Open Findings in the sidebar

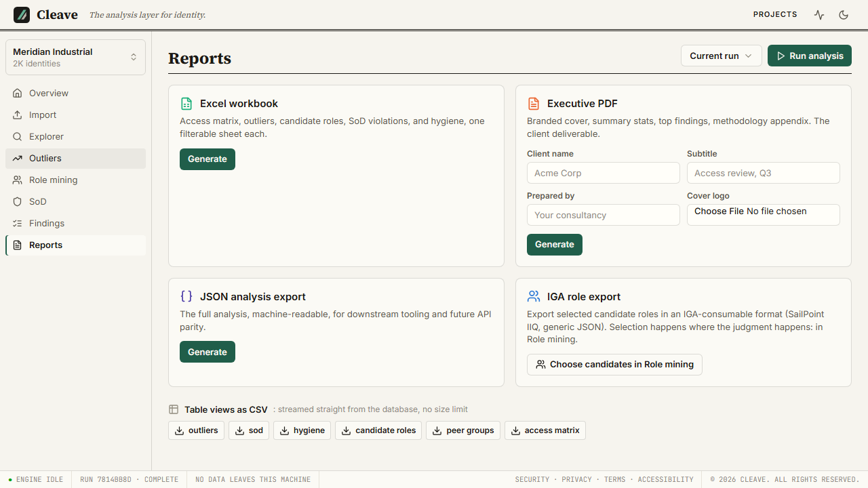[75, 223]
